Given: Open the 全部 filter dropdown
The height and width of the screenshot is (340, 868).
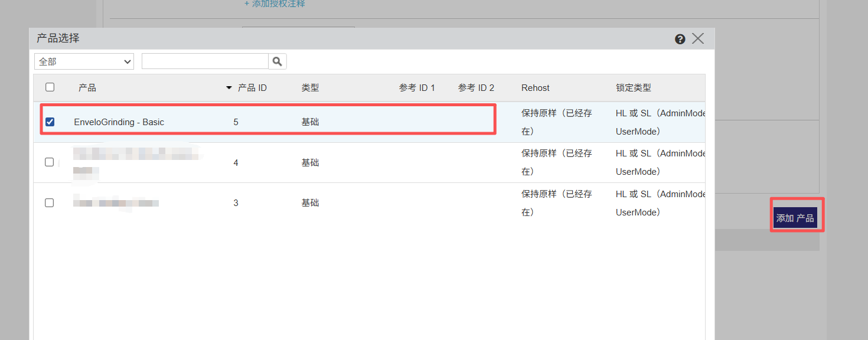Looking at the screenshot, I should click(x=84, y=61).
